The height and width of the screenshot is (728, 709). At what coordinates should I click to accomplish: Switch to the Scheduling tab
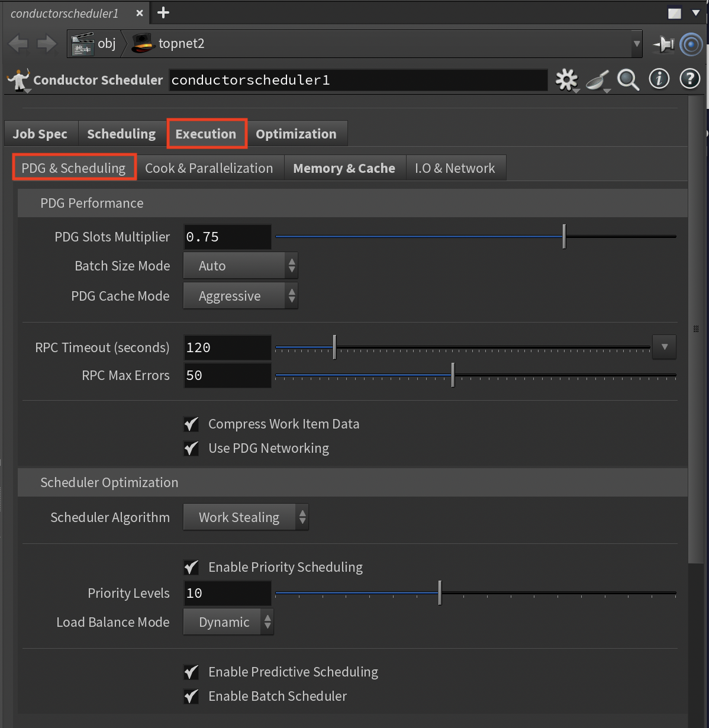click(121, 134)
